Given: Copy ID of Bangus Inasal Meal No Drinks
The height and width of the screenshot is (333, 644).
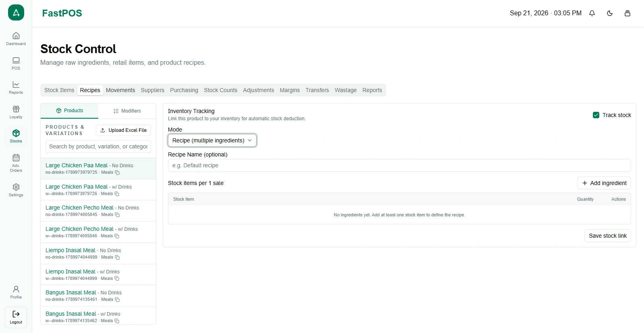Looking at the screenshot, I should [x=117, y=300].
